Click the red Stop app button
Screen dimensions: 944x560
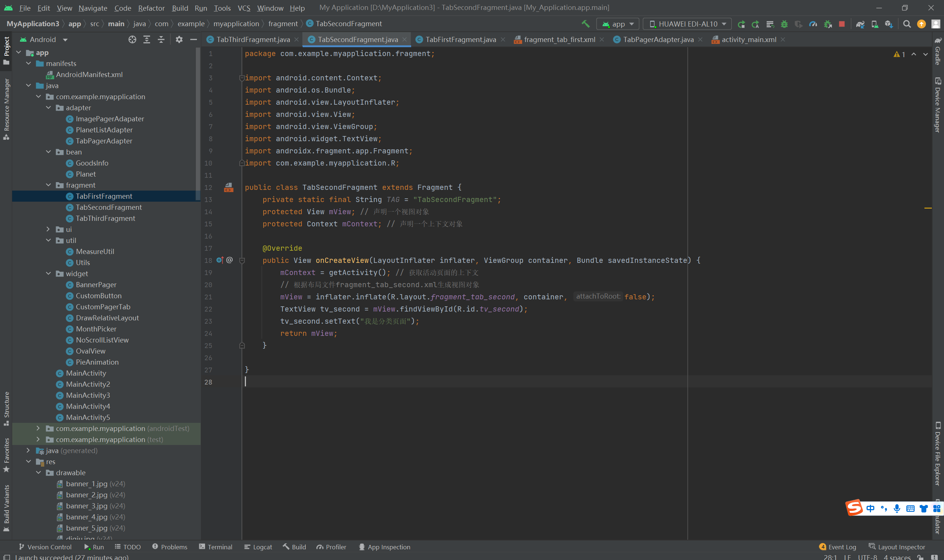(842, 24)
